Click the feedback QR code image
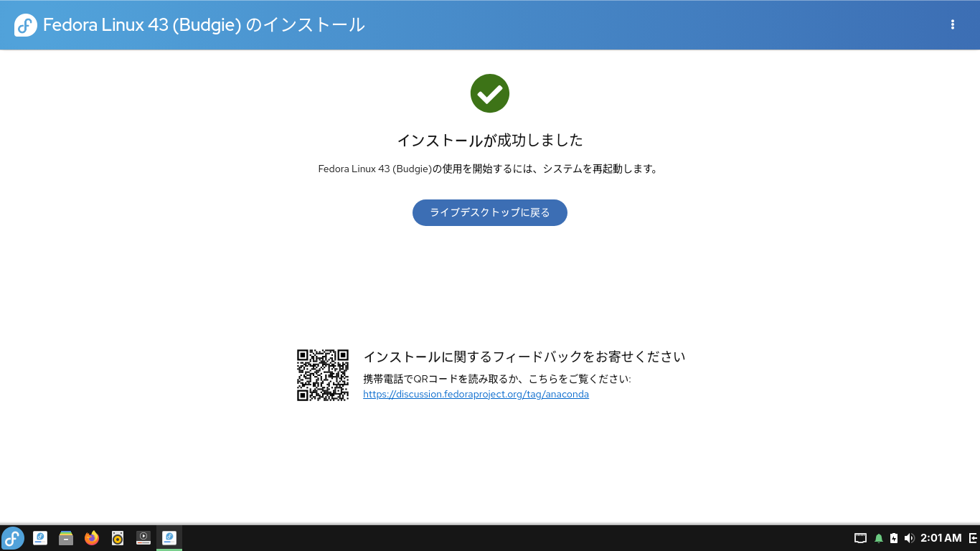This screenshot has width=980, height=551. point(323,375)
